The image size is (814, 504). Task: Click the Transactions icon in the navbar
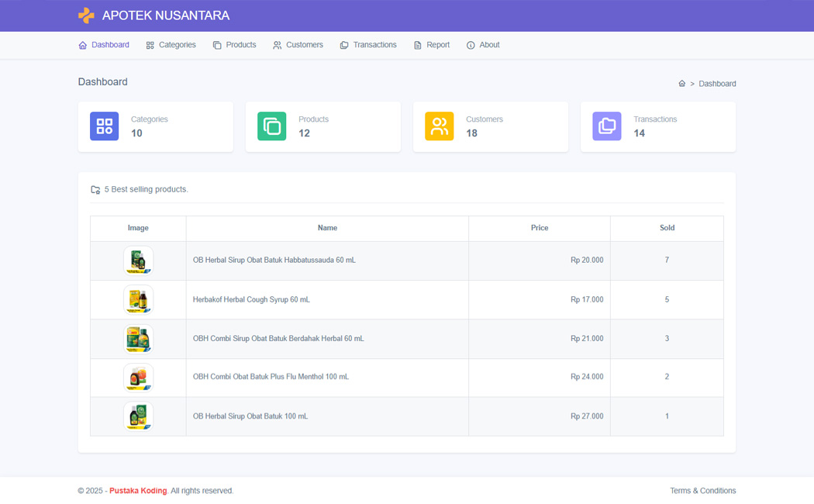(343, 45)
